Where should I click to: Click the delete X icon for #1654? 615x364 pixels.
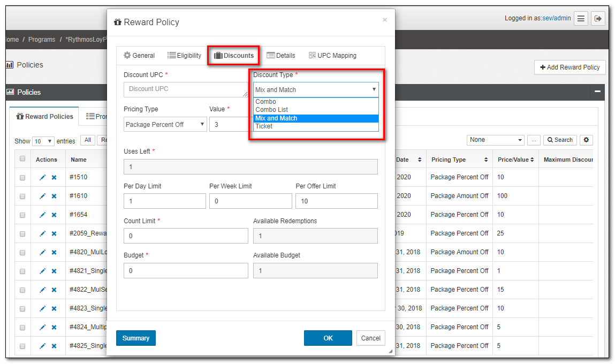pos(54,215)
